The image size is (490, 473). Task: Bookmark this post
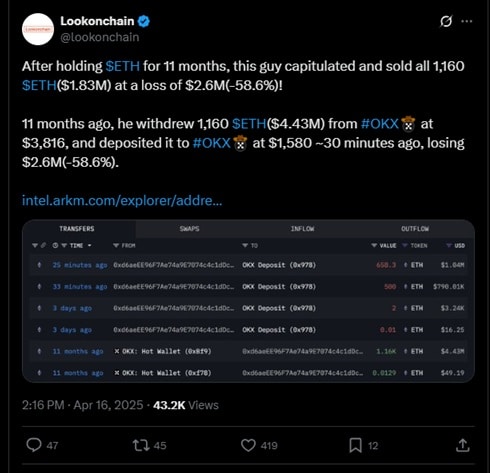click(x=355, y=445)
